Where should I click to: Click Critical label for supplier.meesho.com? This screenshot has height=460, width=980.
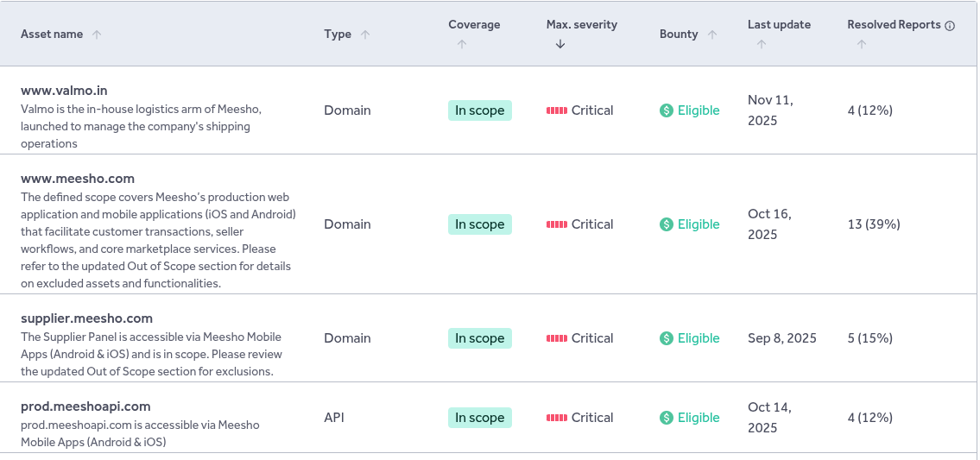tap(592, 338)
